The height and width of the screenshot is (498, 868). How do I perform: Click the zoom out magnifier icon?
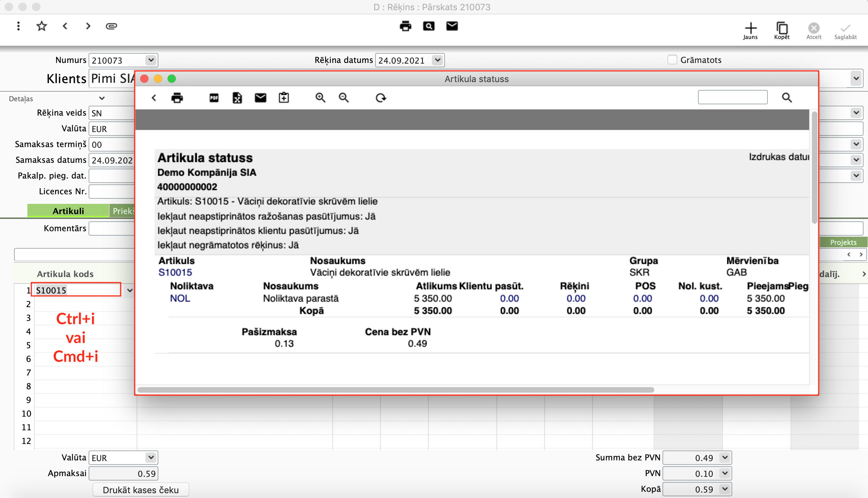click(343, 98)
